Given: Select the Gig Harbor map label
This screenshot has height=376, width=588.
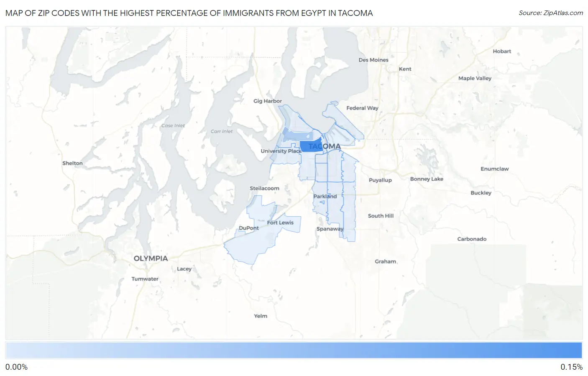Looking at the screenshot, I should click(268, 101).
